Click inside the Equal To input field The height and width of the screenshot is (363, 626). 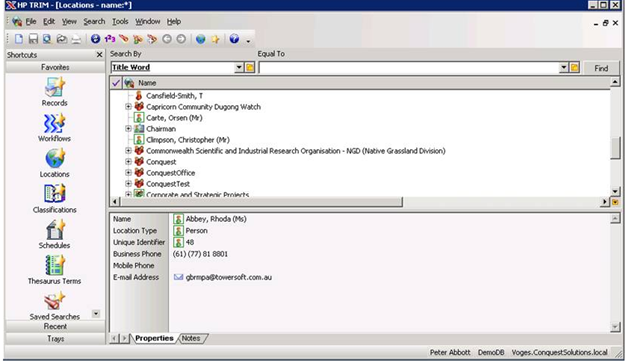(409, 67)
